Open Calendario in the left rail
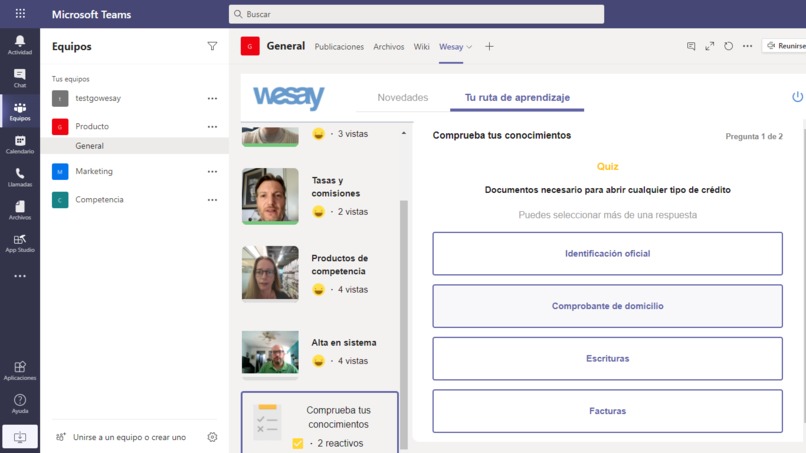 pyautogui.click(x=20, y=144)
